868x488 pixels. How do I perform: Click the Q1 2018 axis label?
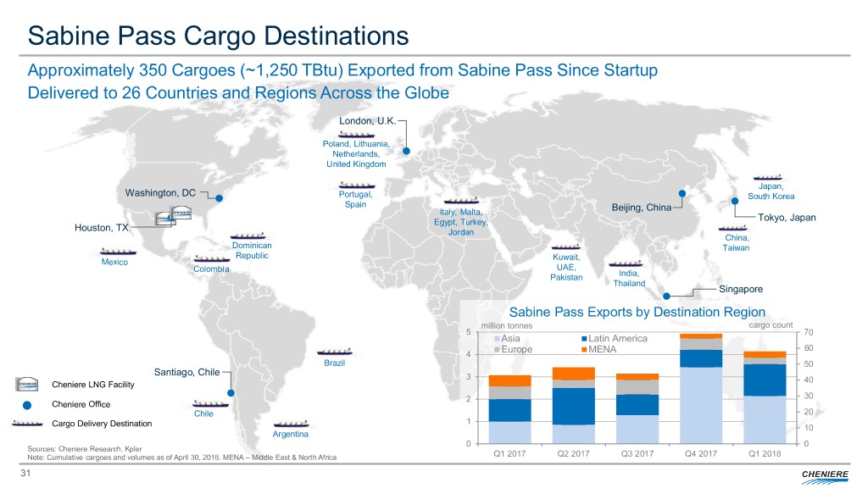click(x=765, y=452)
